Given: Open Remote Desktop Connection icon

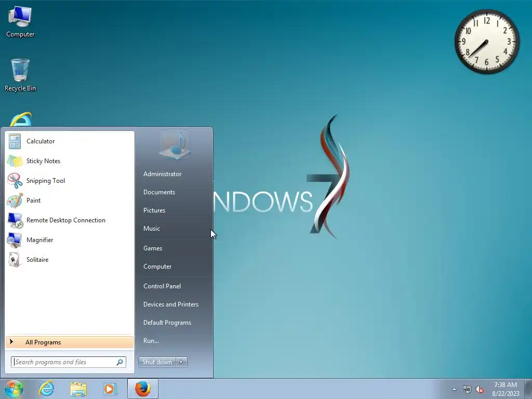Looking at the screenshot, I should [x=15, y=220].
